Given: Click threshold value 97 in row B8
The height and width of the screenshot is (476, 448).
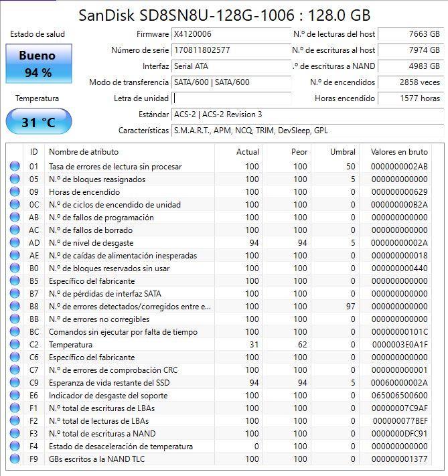Looking at the screenshot, I should coord(350,307).
